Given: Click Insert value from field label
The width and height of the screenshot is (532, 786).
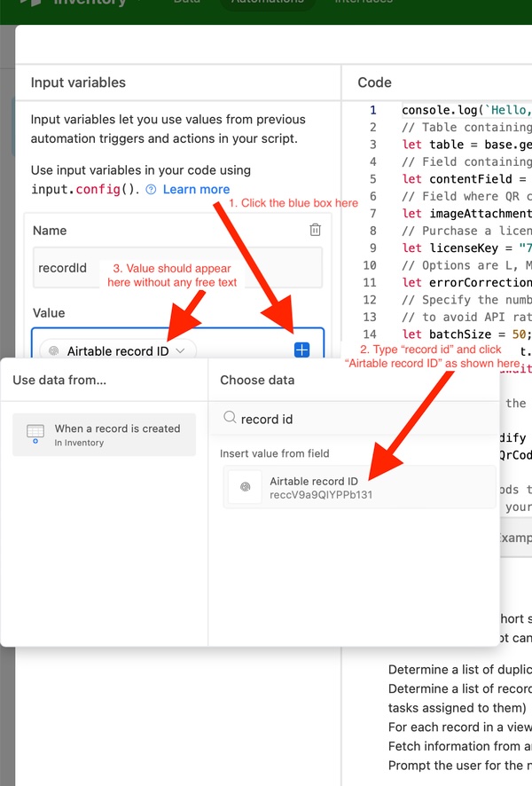Looking at the screenshot, I should 275,453.
